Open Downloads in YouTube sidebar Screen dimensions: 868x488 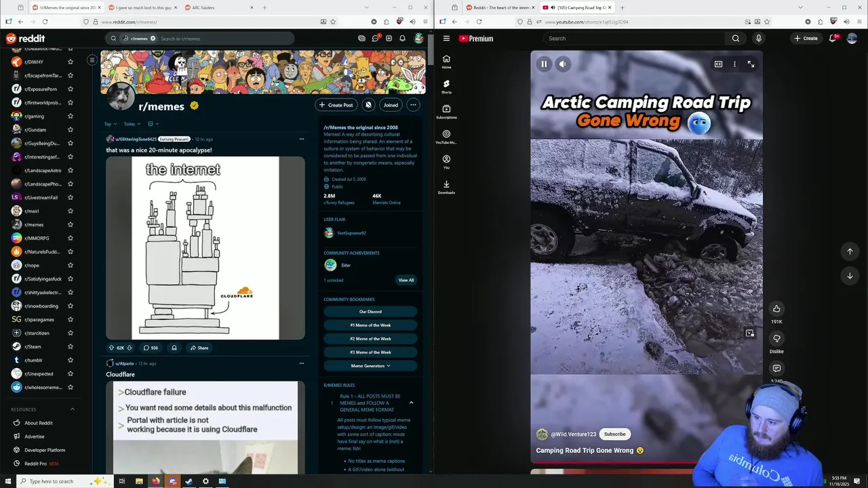446,187
